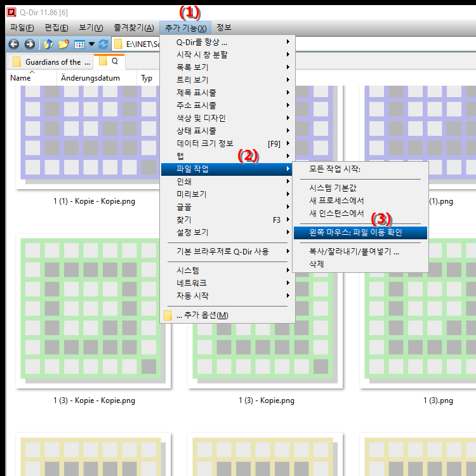Image resolution: width=476 pixels, height=476 pixels.
Task: Click the new folder icon with star
Action: tap(63, 44)
